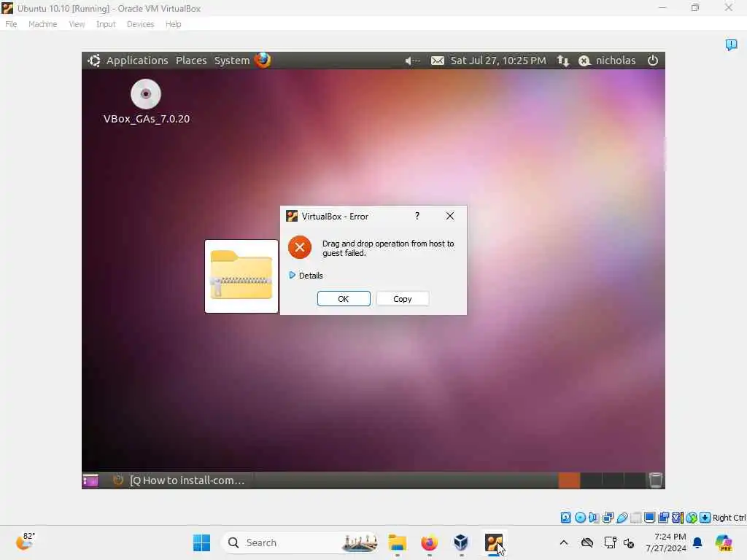The width and height of the screenshot is (747, 560).
Task: Click the Show Desktop icon in bottom panel
Action: point(90,480)
